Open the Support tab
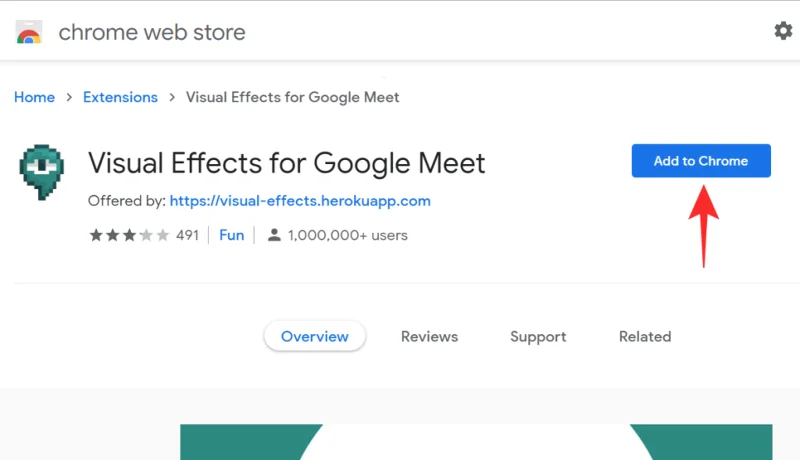Screen dimensions: 800x460 538,337
